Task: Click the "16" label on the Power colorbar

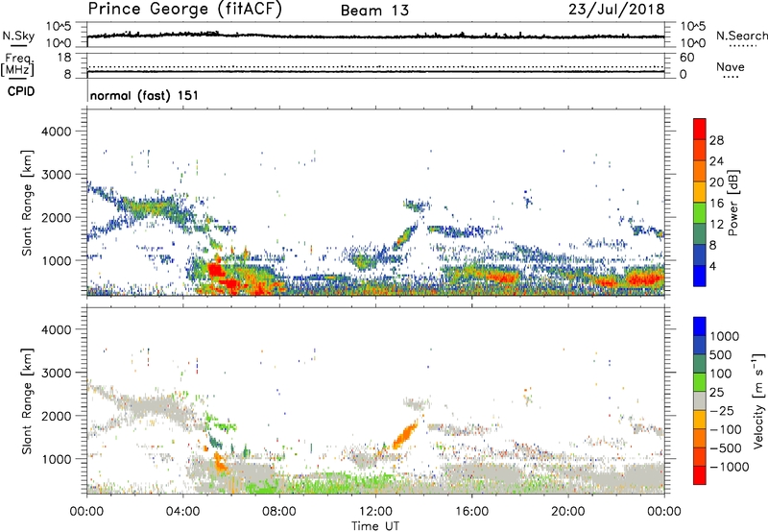Action: (716, 204)
